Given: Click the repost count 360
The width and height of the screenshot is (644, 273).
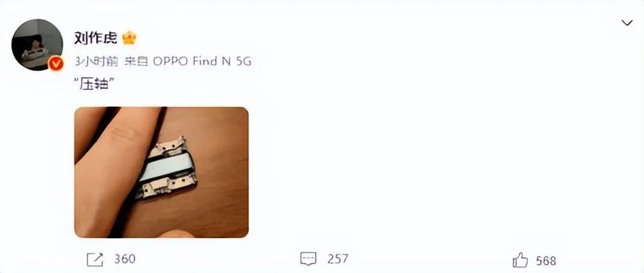Looking at the screenshot, I should (x=125, y=259).
